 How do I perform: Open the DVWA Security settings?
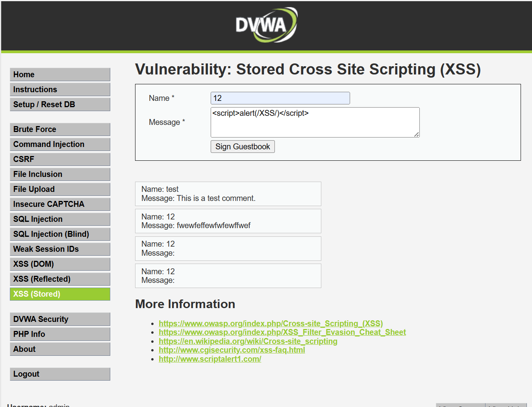tap(60, 319)
